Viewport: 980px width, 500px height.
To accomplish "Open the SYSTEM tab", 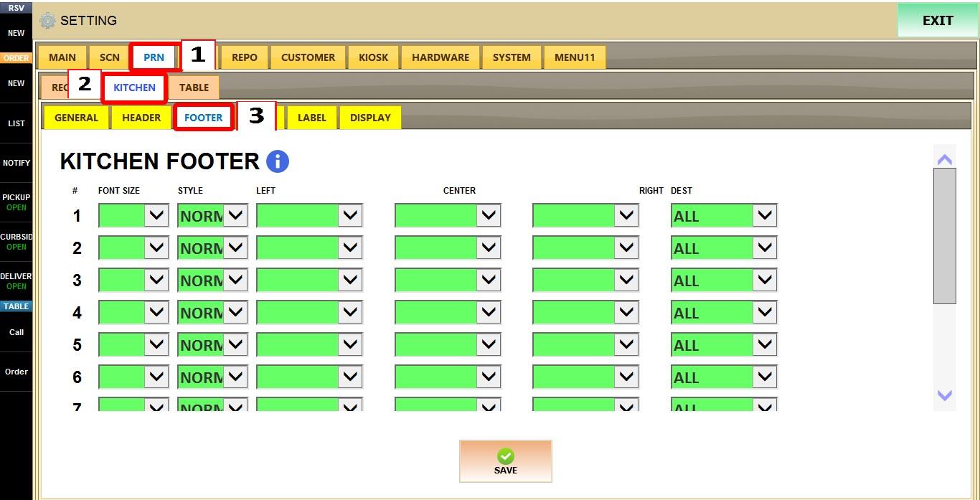I will click(512, 57).
